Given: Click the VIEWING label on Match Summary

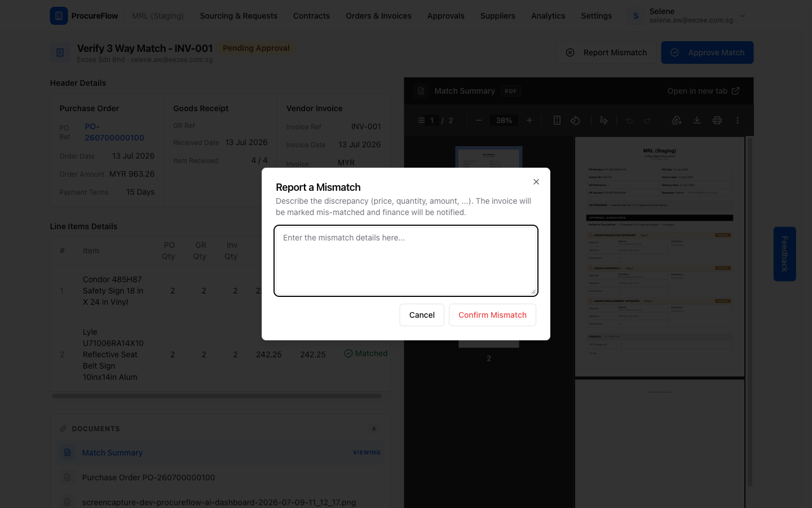Looking at the screenshot, I should tap(367, 453).
